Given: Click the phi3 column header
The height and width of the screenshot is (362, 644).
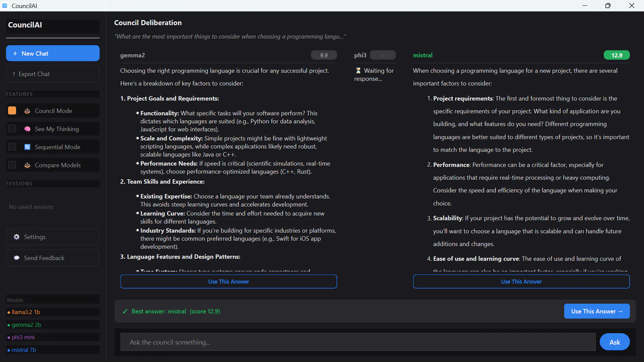Looking at the screenshot, I should (360, 55).
